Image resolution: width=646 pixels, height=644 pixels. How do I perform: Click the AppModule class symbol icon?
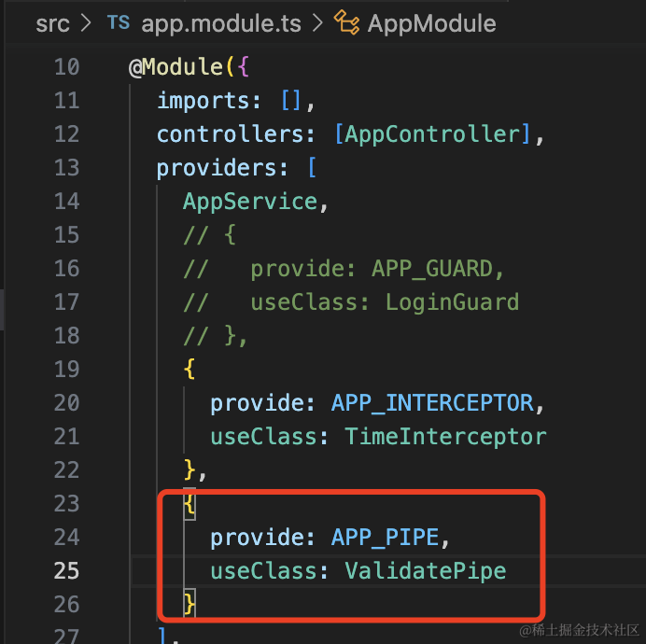[x=347, y=22]
